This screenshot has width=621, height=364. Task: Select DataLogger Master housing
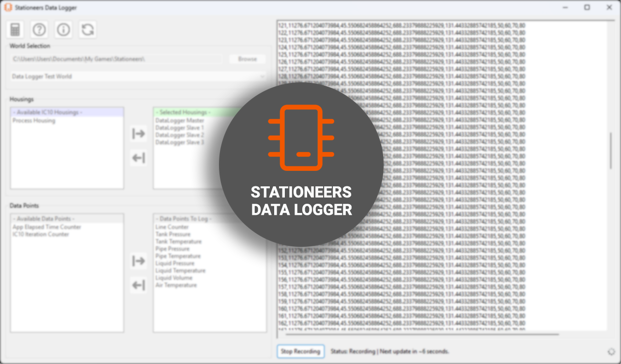click(180, 121)
